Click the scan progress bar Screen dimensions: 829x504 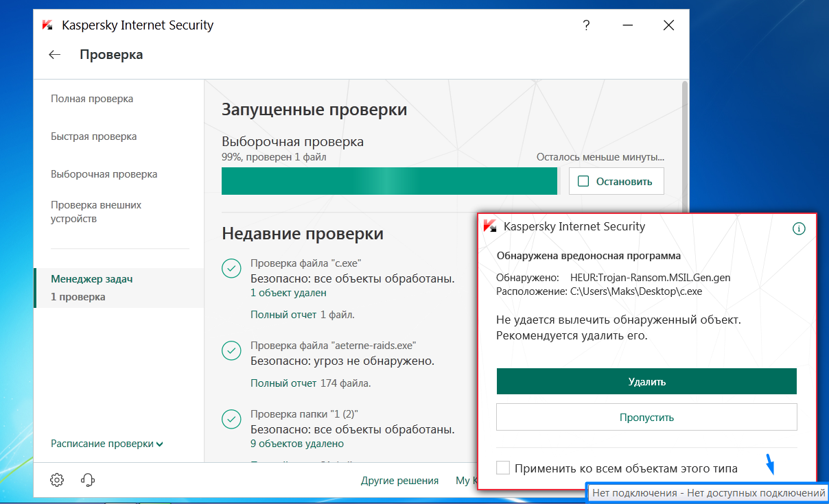(x=389, y=182)
